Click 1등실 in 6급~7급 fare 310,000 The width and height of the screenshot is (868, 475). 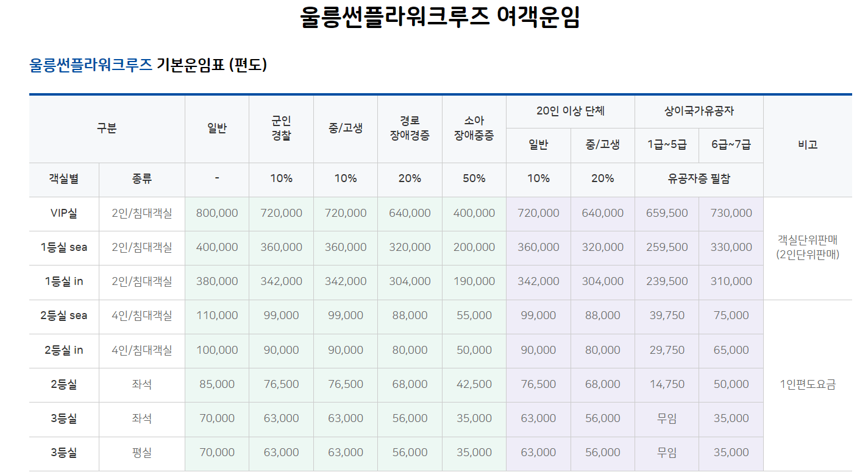coord(731,281)
